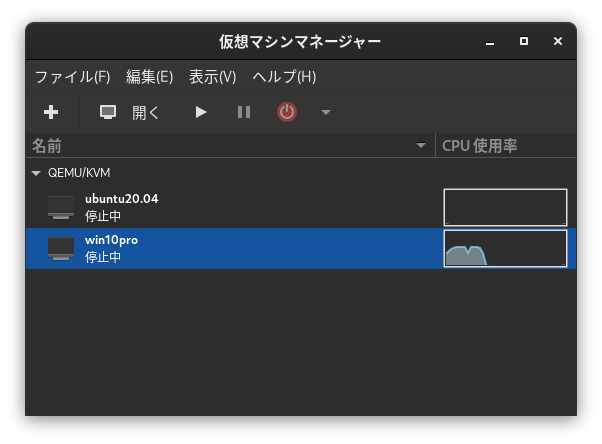The image size is (602, 444).
Task: Collapse the QEMU/KVM connection tree
Action: (x=36, y=173)
